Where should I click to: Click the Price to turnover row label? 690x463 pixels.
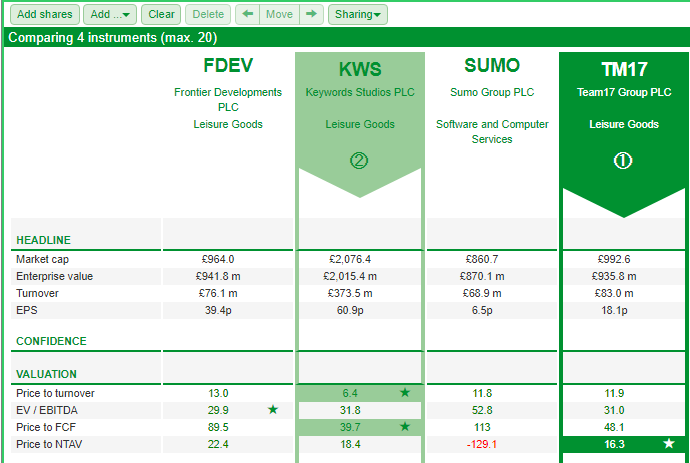55,393
